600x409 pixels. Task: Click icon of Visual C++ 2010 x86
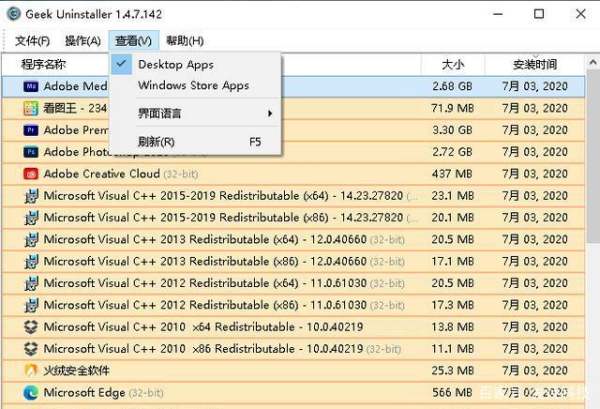[31, 349]
